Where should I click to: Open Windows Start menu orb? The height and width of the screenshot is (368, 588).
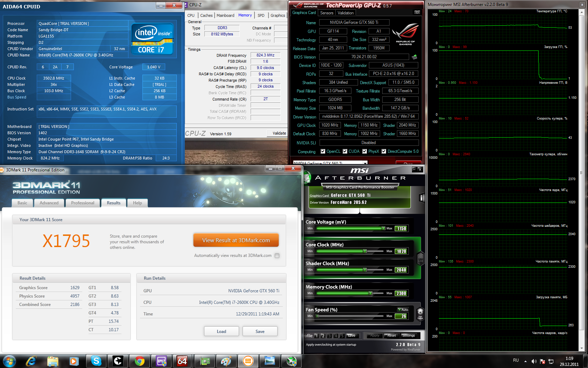click(x=9, y=361)
